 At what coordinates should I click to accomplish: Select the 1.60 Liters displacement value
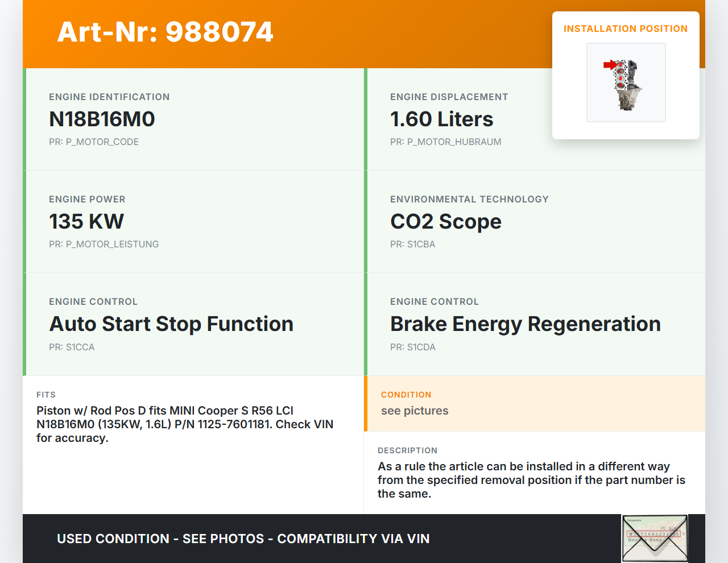[x=441, y=119]
